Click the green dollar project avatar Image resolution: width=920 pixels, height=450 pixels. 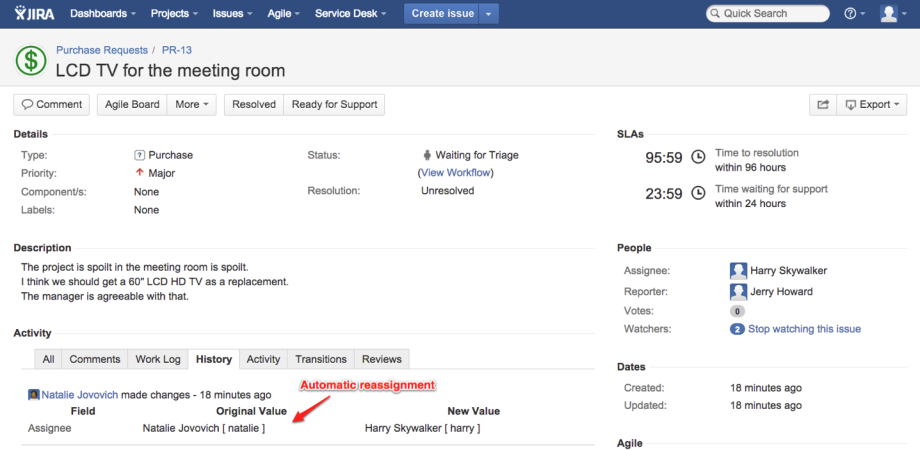coord(31,60)
